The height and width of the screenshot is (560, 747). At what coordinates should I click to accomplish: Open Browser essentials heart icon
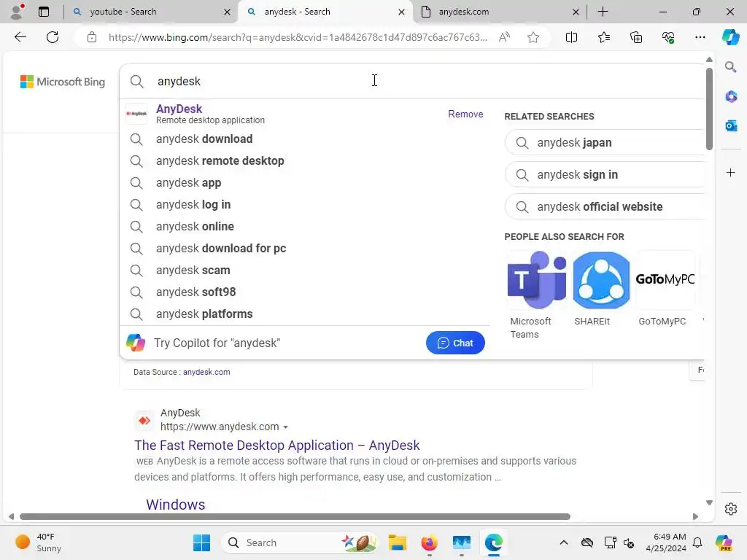(x=668, y=37)
